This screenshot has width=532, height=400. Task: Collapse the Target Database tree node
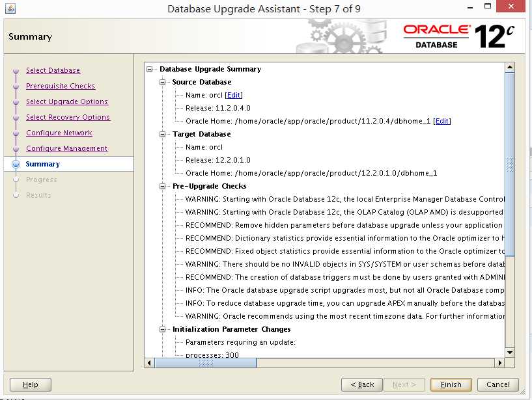163,134
